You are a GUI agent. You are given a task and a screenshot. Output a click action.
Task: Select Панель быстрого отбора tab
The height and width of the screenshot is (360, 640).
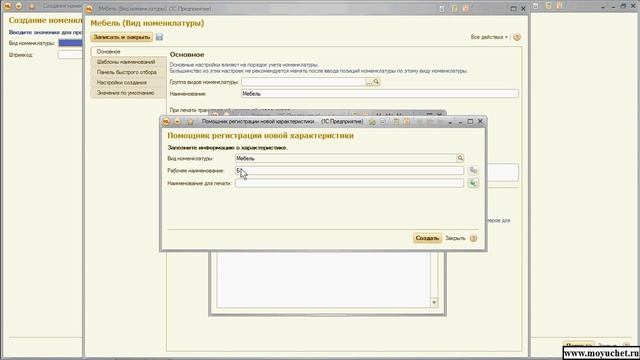pos(128,72)
